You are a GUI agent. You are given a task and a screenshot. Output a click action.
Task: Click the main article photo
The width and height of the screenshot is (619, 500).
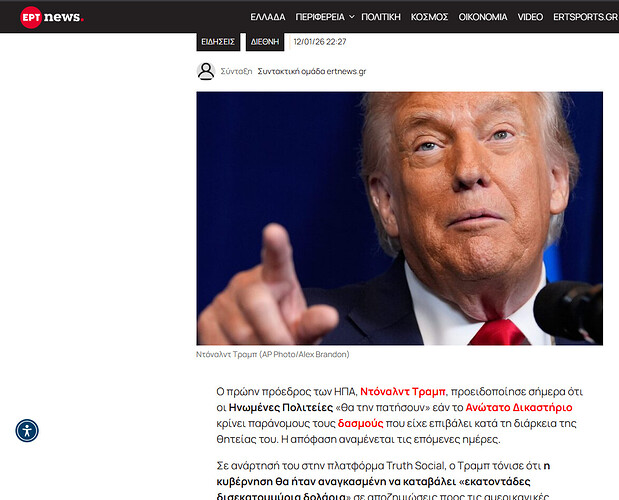pos(400,219)
